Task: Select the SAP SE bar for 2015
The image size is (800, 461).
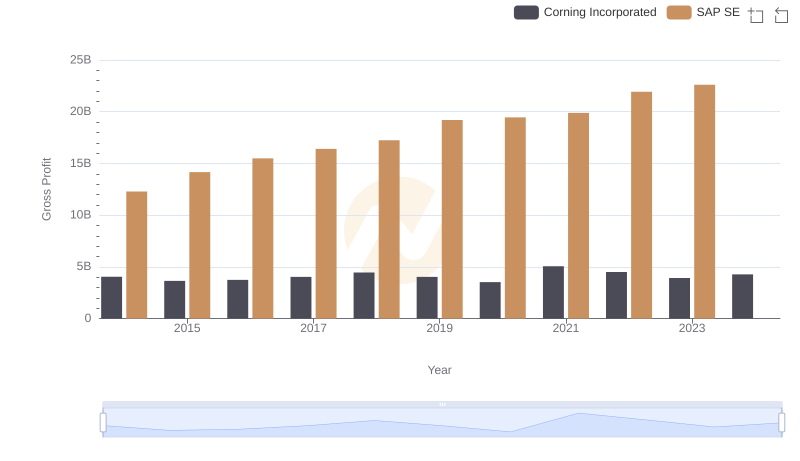Action: pyautogui.click(x=199, y=245)
